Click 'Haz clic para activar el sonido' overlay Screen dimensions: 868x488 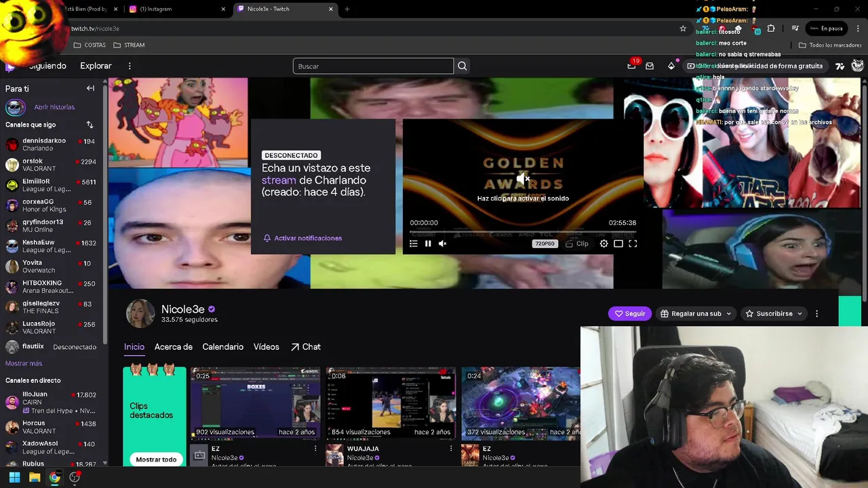[523, 199]
